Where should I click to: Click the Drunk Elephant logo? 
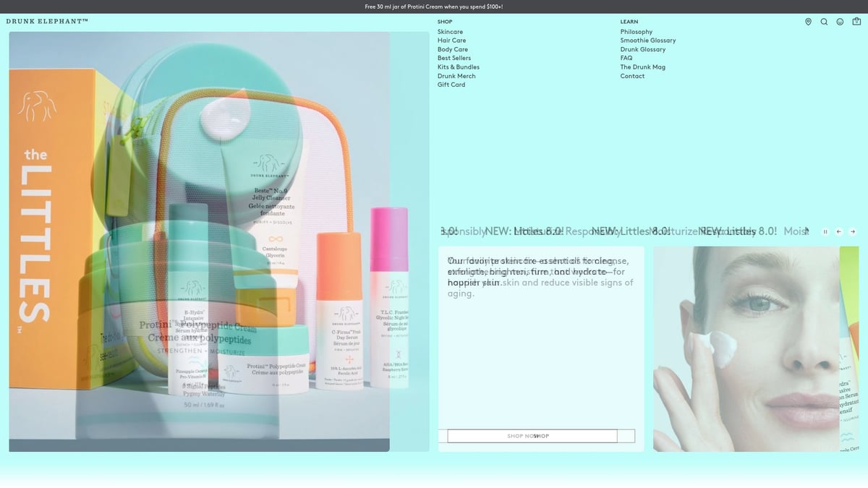coord(47,21)
